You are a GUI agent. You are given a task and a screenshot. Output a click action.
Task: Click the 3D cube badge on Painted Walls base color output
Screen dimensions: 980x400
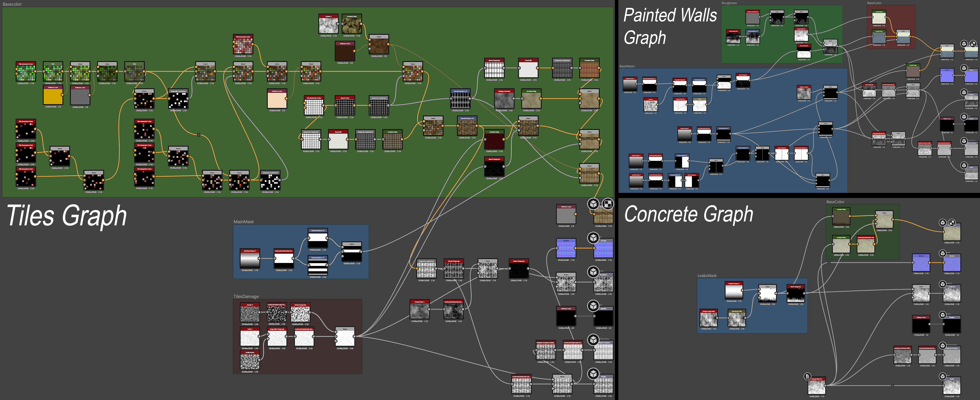(x=964, y=44)
